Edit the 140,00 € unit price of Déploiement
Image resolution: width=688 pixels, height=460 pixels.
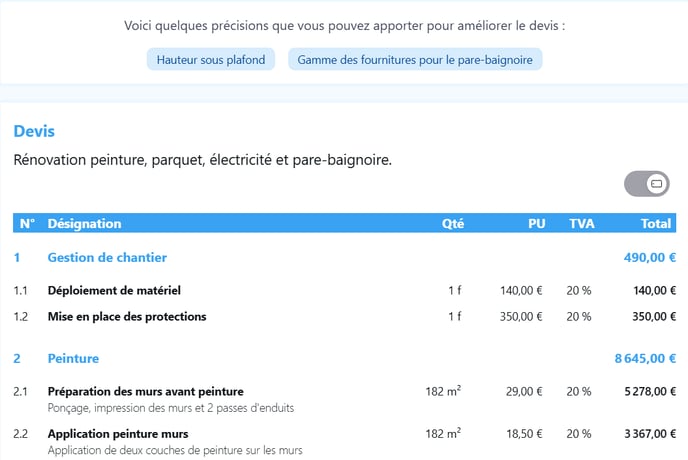(521, 291)
